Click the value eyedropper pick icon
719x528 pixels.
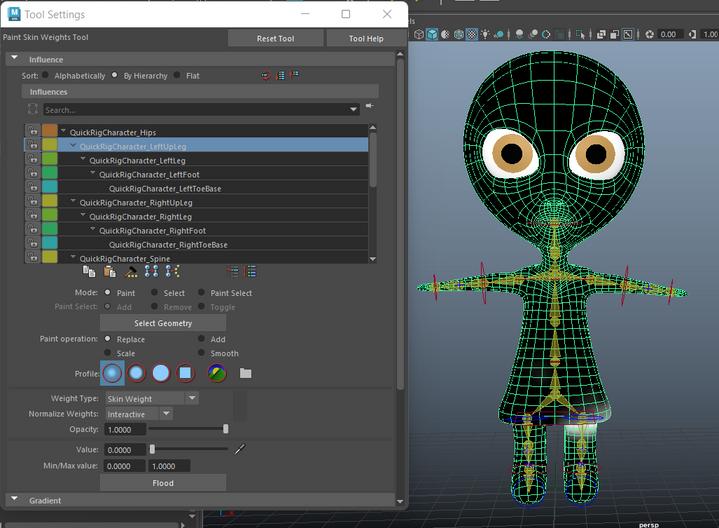239,450
